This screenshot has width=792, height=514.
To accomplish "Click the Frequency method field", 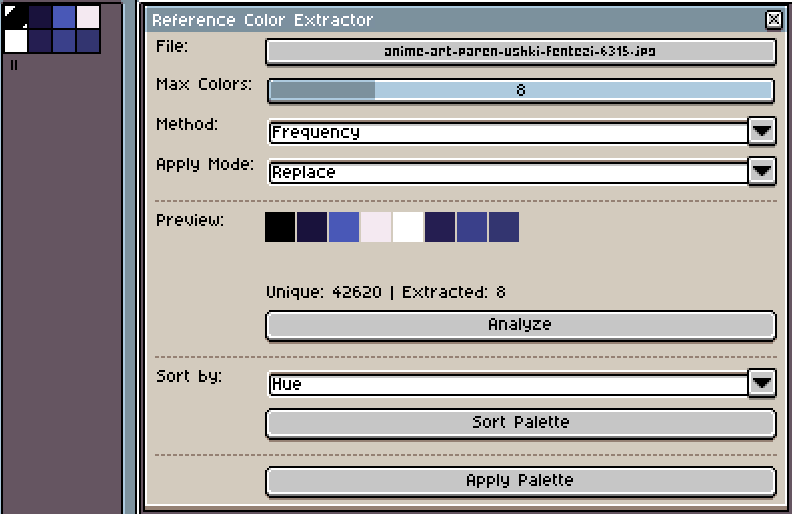I will pyautogui.click(x=508, y=132).
